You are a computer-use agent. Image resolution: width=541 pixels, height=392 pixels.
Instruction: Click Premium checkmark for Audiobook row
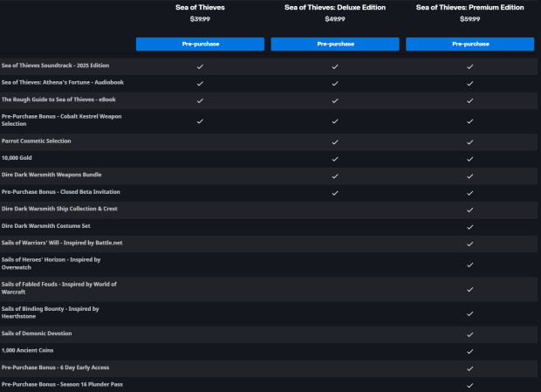470,84
